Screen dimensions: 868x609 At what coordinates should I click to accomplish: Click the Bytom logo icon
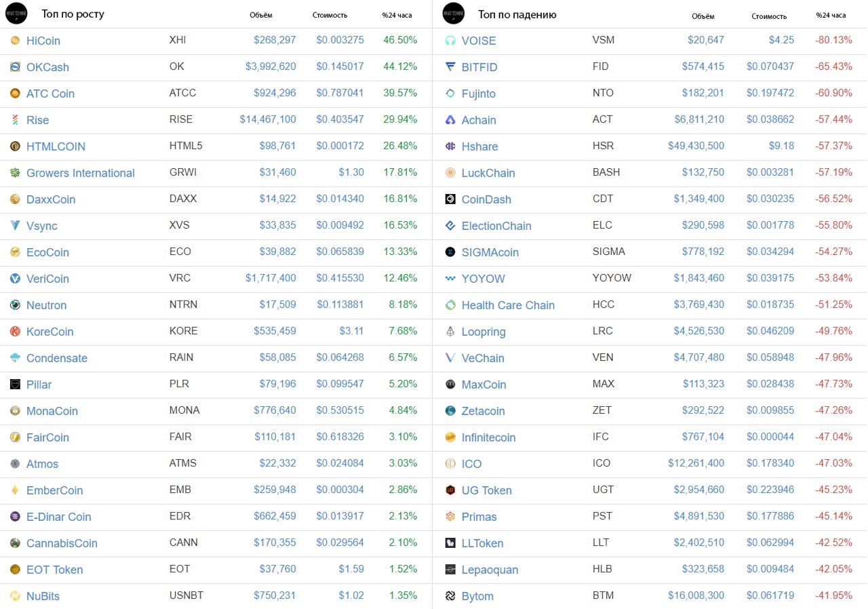450,596
